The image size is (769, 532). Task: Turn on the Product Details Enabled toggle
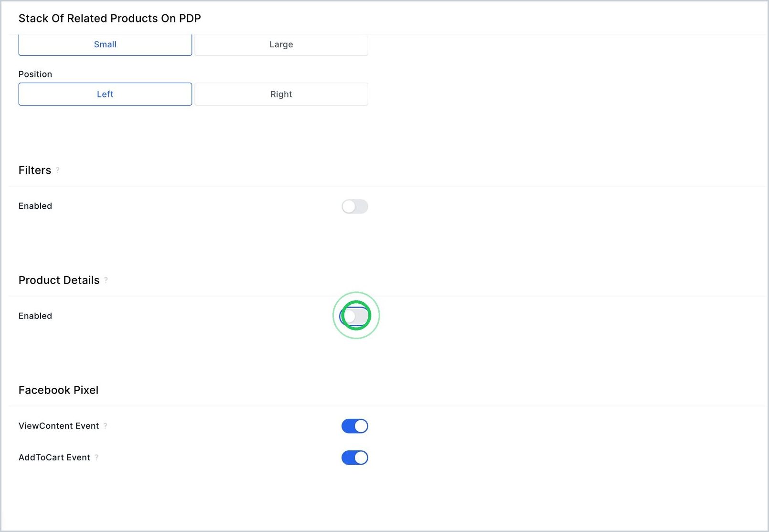tap(355, 316)
